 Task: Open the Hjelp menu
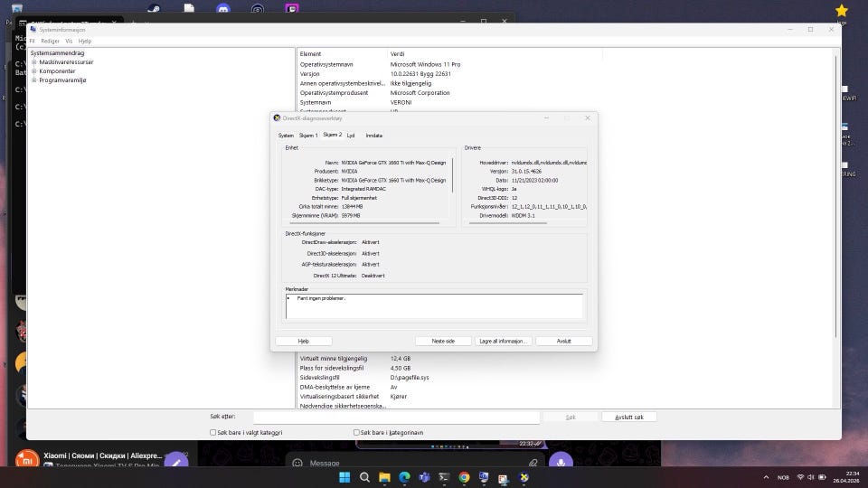(85, 41)
